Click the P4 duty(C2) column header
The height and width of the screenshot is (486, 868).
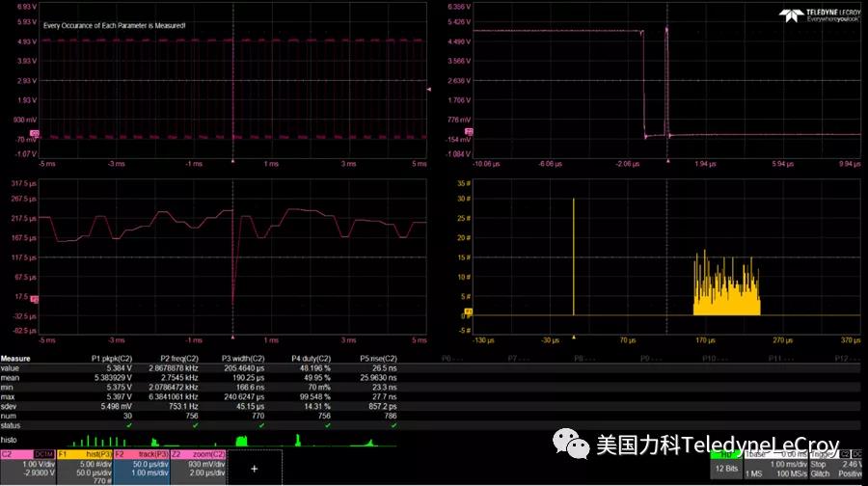pyautogui.click(x=311, y=359)
